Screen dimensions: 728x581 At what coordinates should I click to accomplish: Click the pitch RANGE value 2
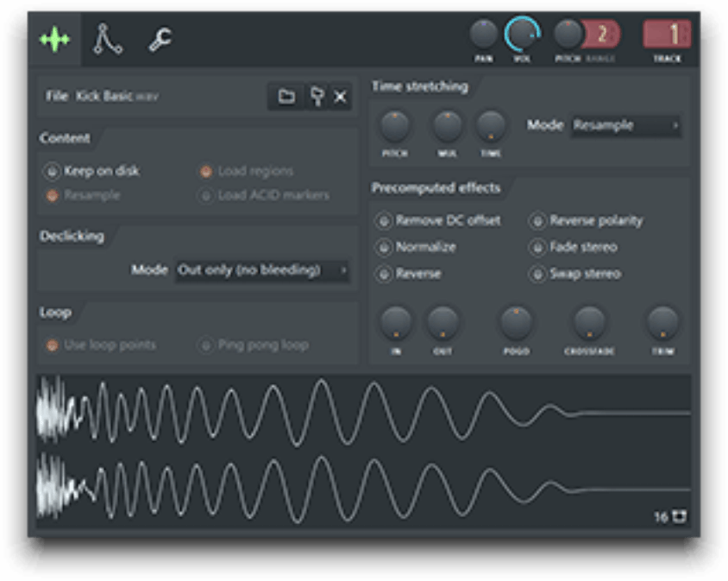point(601,34)
